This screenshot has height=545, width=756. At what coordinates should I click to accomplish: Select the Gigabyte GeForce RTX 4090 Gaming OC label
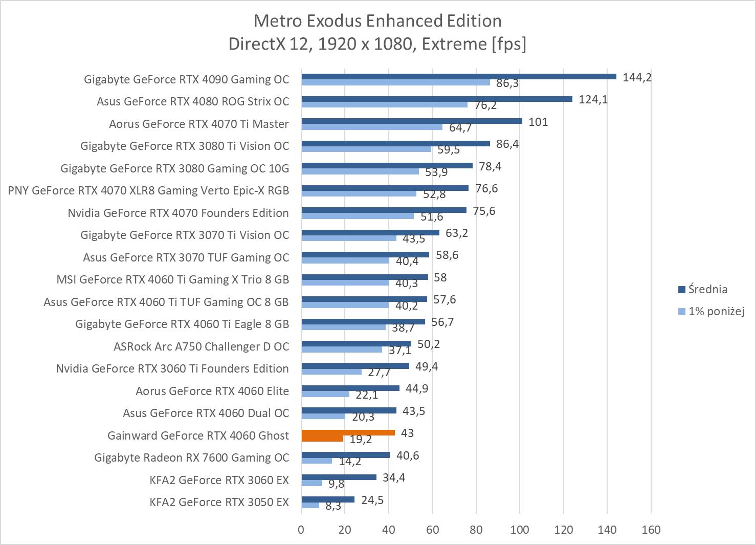186,79
